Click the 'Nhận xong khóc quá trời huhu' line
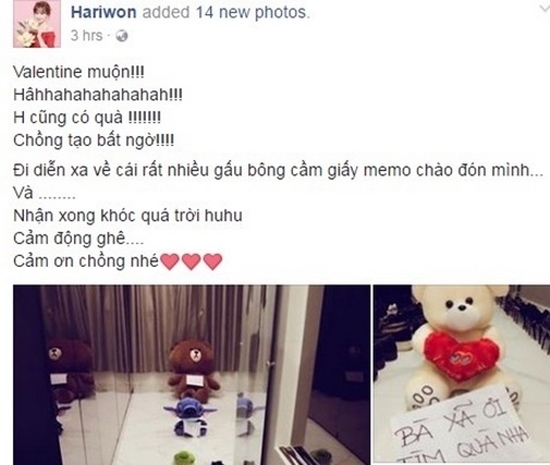This screenshot has height=465, width=550. coord(128,216)
